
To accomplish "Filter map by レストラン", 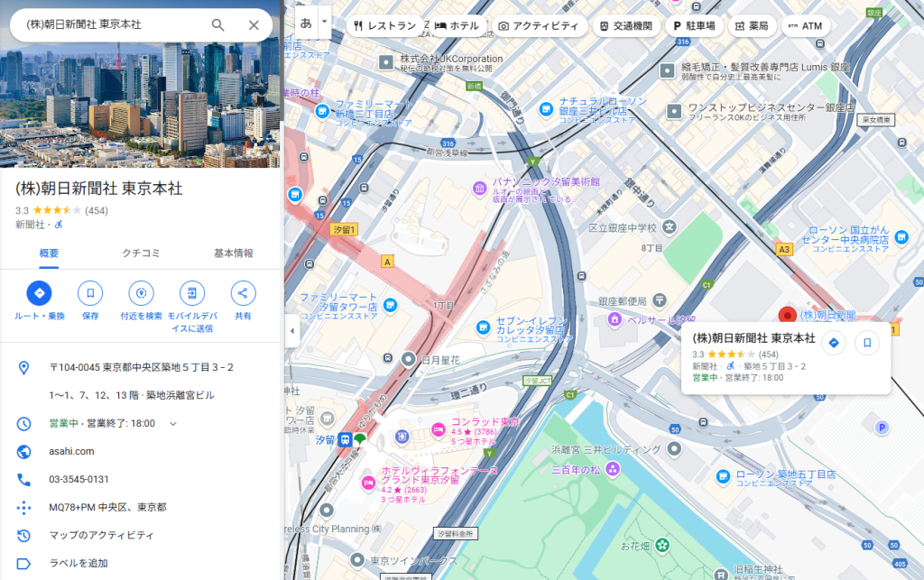I will 384,26.
